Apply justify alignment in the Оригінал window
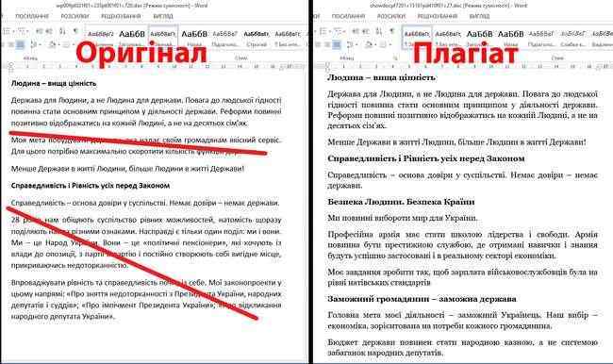Screen dimensions: 613x364 click(20, 44)
